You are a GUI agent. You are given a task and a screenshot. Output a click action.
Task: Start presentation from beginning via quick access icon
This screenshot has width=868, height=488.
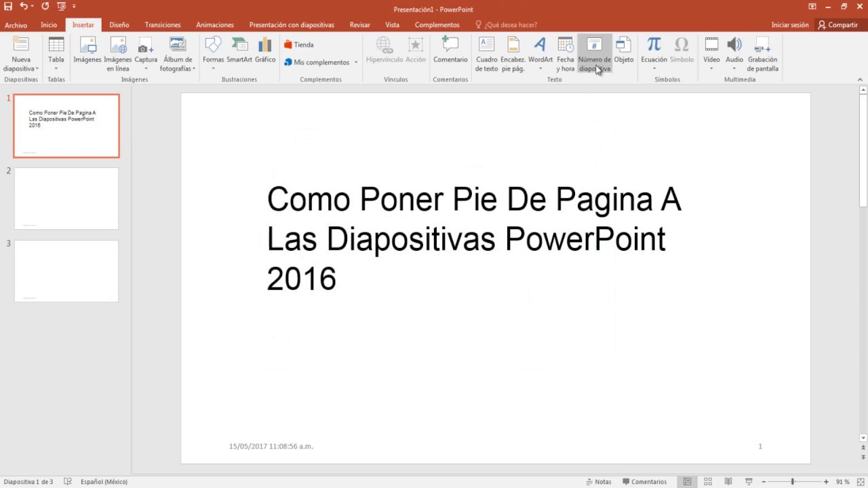point(62,7)
